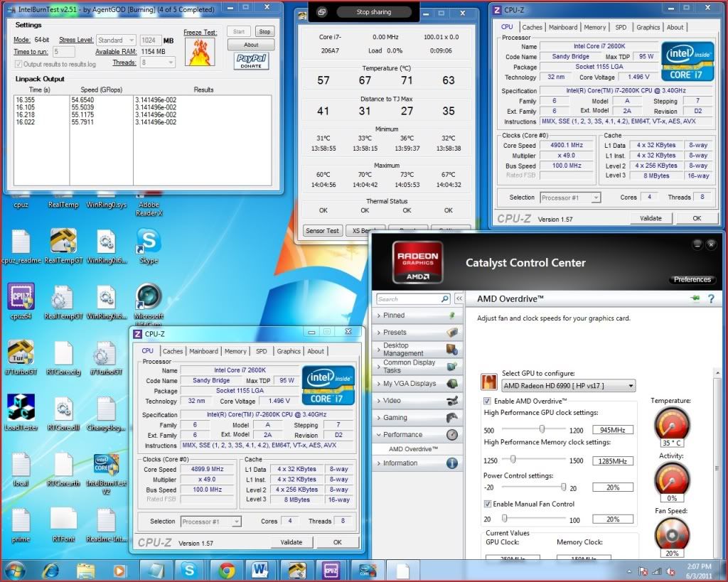
Task: Open the RTCore.dll file icon
Action: [x=63, y=413]
